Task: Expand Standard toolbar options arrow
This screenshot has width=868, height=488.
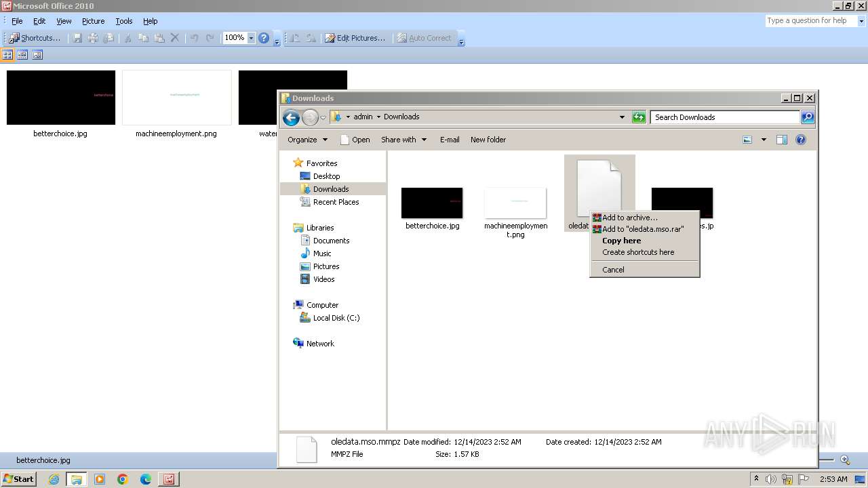Action: pos(277,39)
